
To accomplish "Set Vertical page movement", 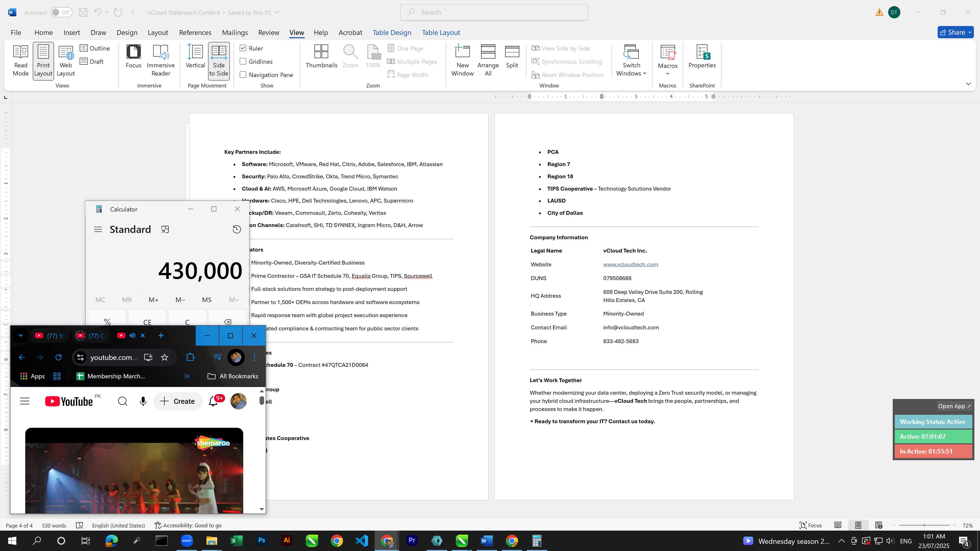I will tap(195, 57).
